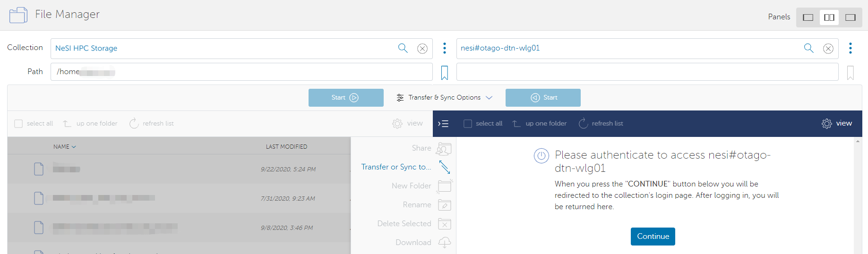
Task: Collapse the middle action menu panel
Action: tap(443, 124)
